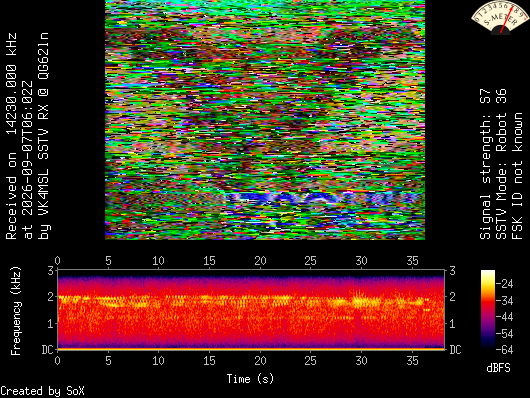530x398 pixels.
Task: Select the 'Received on 14230.000 kHz' text
Action: [11, 136]
